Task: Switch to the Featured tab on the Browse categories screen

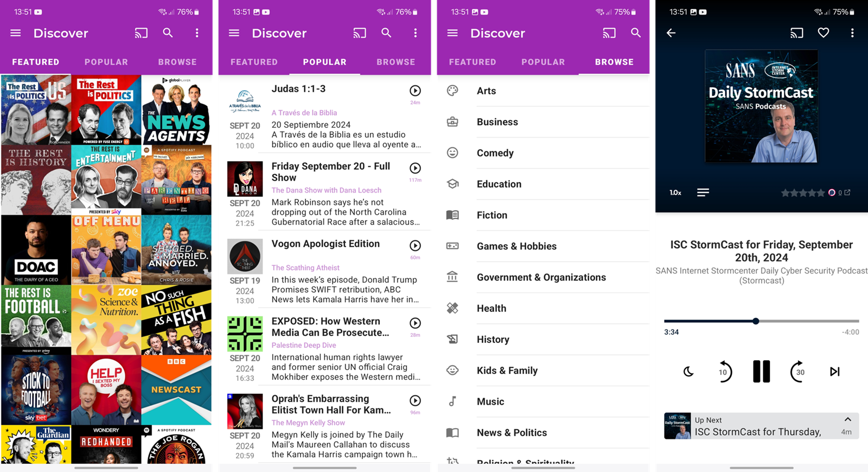Action: [473, 62]
